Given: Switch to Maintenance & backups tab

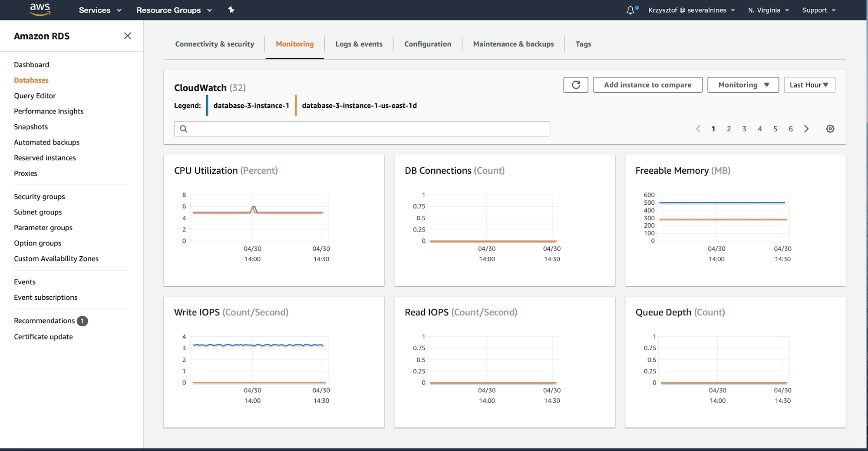Looking at the screenshot, I should tap(513, 44).
